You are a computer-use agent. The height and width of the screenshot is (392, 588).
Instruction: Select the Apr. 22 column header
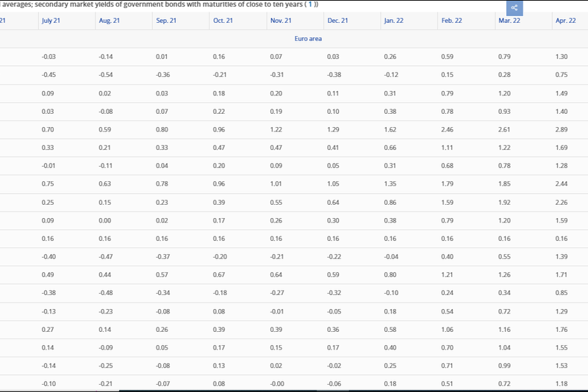pos(564,21)
